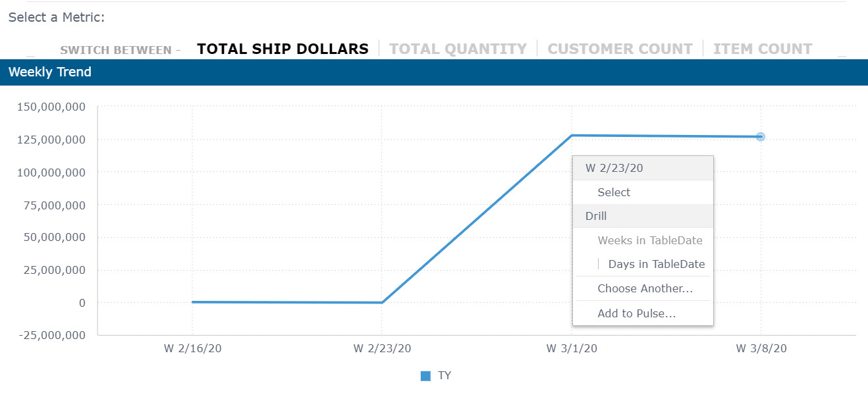868x395 pixels.
Task: Click W 2/23/20 x-axis label
Action: click(x=382, y=349)
